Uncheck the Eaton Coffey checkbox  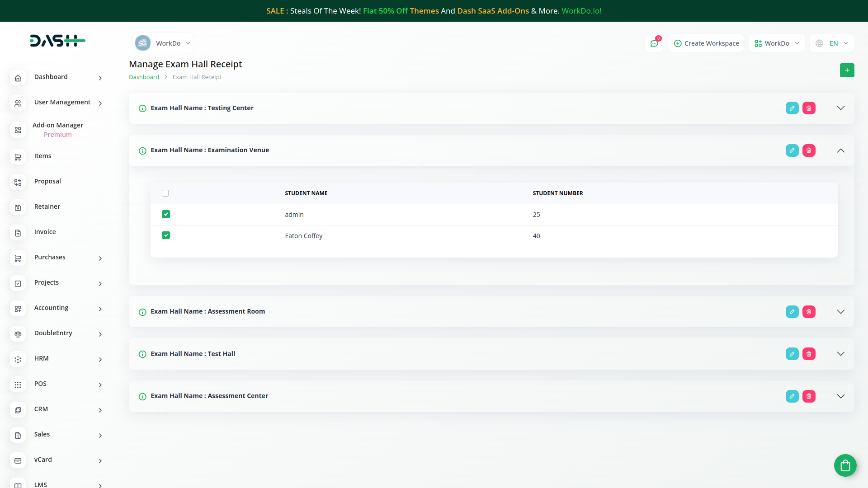coord(166,235)
